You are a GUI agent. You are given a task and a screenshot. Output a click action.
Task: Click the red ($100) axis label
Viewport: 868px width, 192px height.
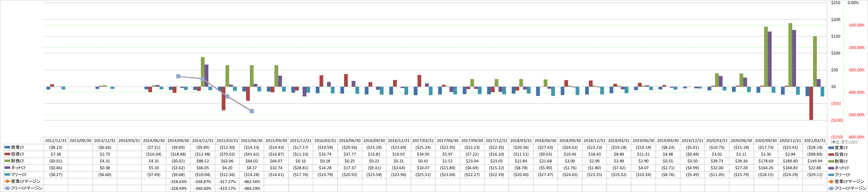click(x=837, y=120)
